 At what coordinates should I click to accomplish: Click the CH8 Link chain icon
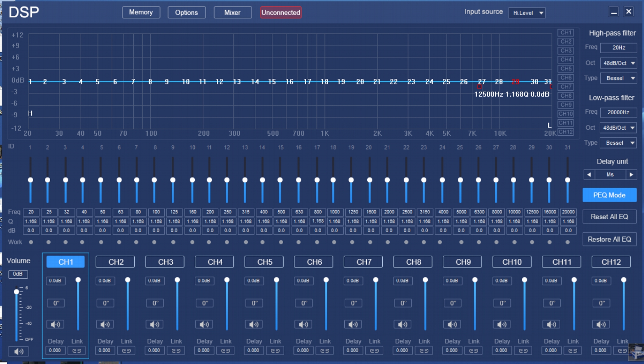tap(424, 350)
